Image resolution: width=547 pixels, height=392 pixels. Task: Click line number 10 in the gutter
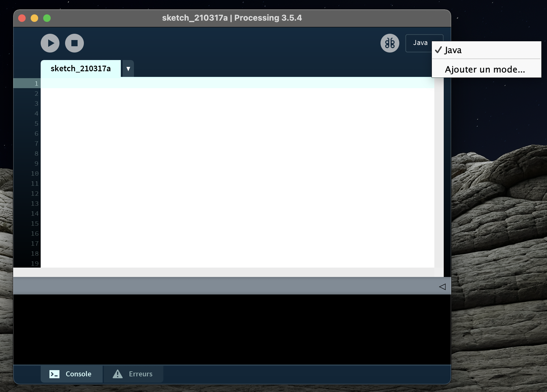click(x=35, y=173)
